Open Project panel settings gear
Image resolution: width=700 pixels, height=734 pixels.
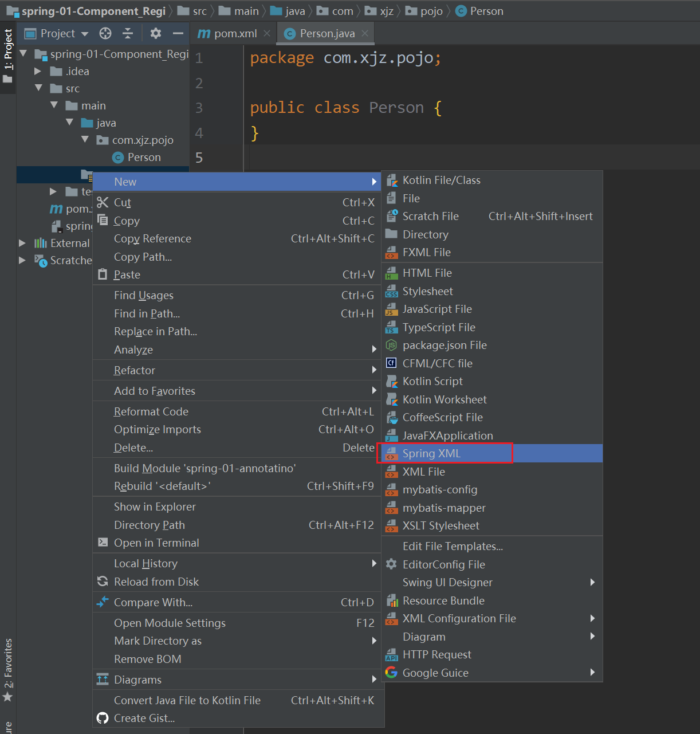tap(156, 33)
